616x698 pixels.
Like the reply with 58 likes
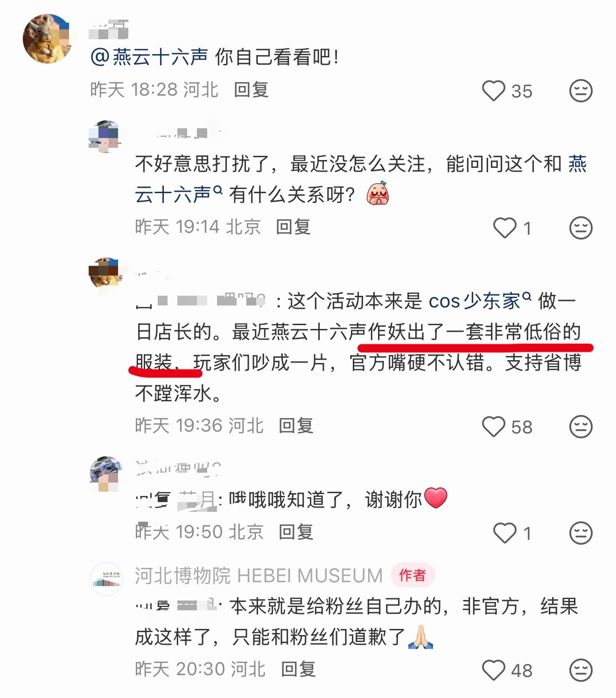[x=494, y=426]
